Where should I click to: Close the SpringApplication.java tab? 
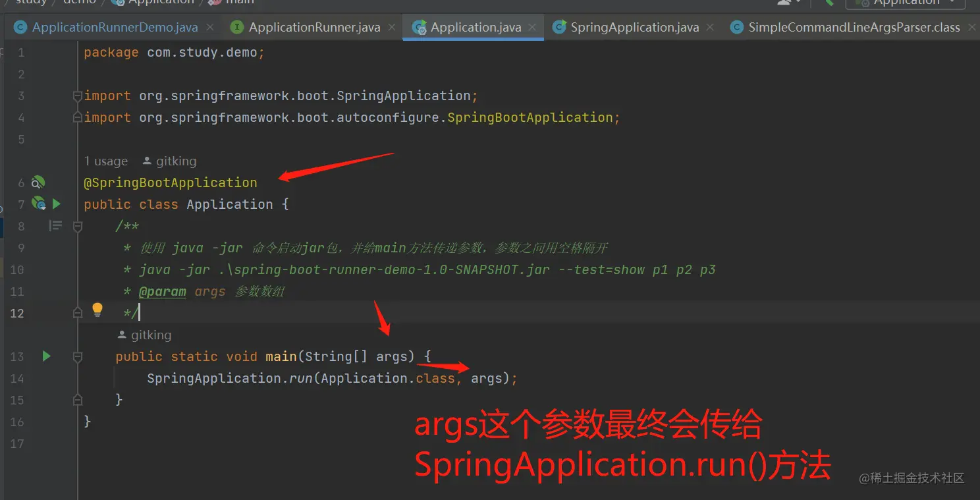(x=711, y=28)
